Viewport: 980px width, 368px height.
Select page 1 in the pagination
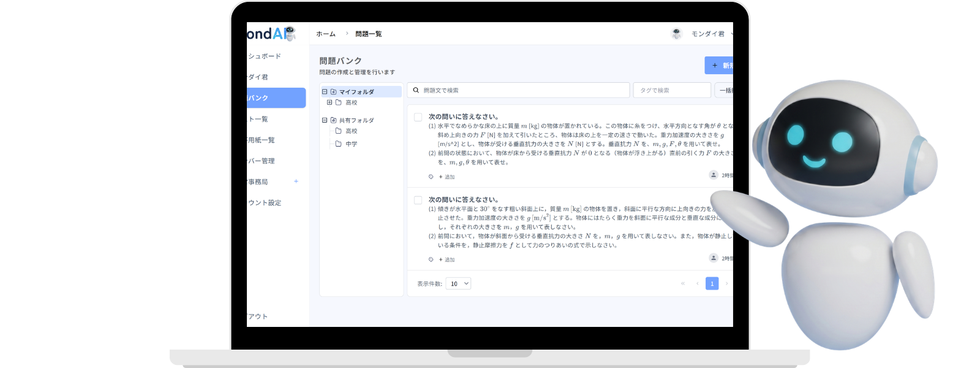click(x=712, y=283)
